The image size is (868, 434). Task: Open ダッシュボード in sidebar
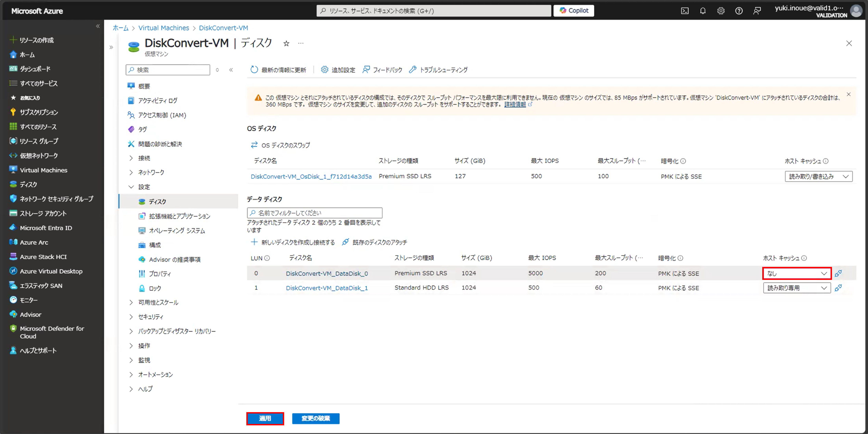[30, 69]
